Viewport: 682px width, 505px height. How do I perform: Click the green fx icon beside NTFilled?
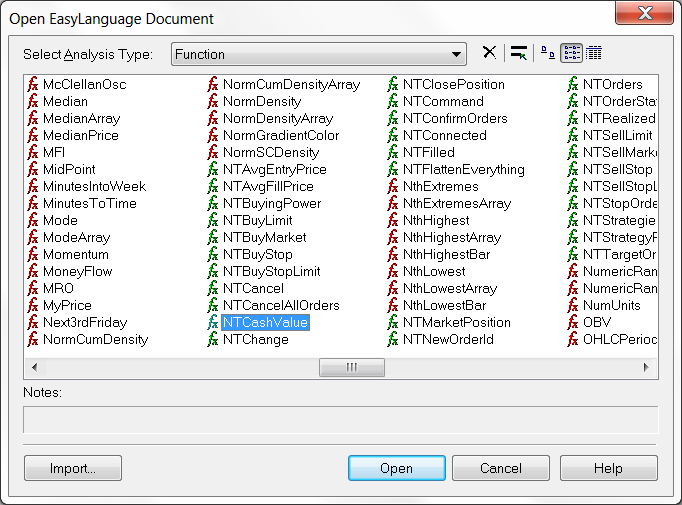pos(393,152)
